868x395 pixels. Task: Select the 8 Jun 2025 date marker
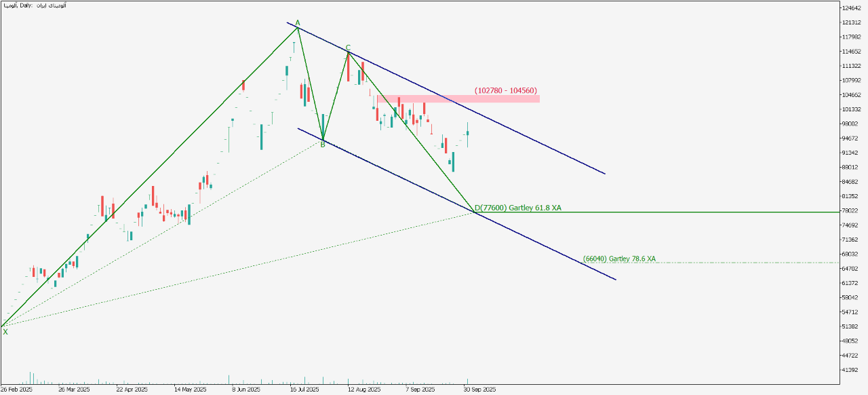245,390
